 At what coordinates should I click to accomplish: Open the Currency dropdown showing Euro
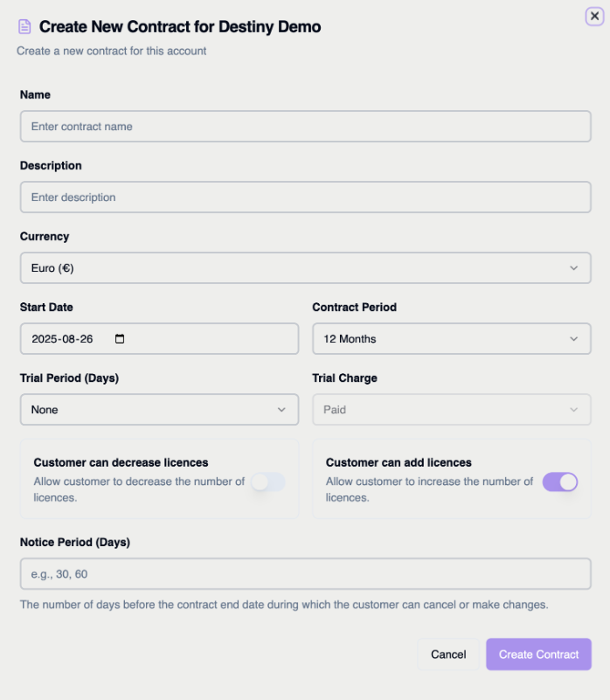(x=306, y=268)
